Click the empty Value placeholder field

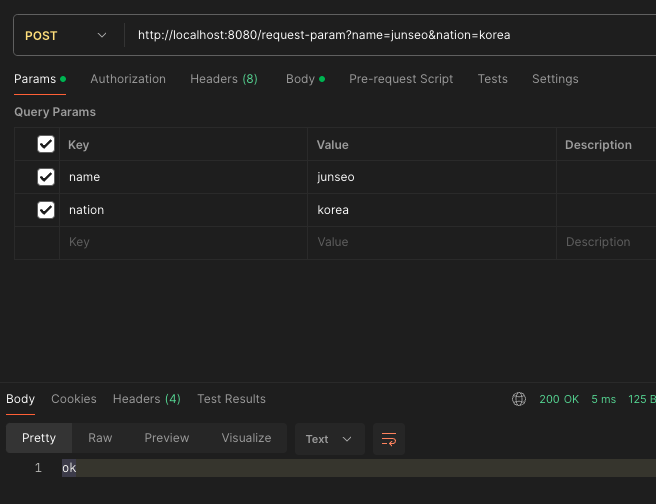[432, 242]
